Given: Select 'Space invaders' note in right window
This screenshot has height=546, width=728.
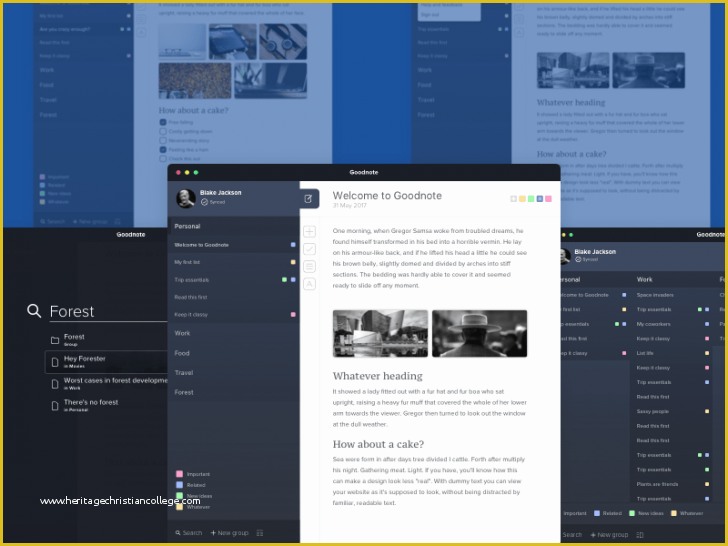Looking at the screenshot, I should coord(655,295).
